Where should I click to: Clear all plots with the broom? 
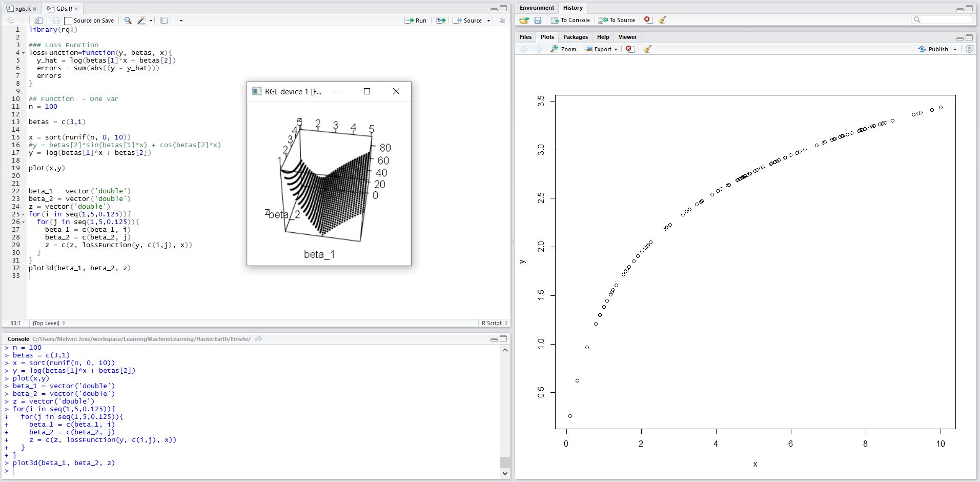coord(647,49)
